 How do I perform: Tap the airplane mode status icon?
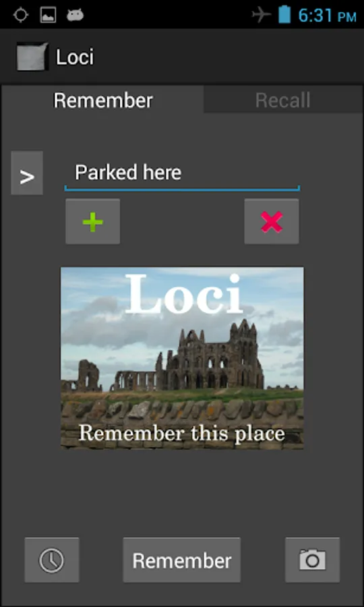pyautogui.click(x=262, y=15)
